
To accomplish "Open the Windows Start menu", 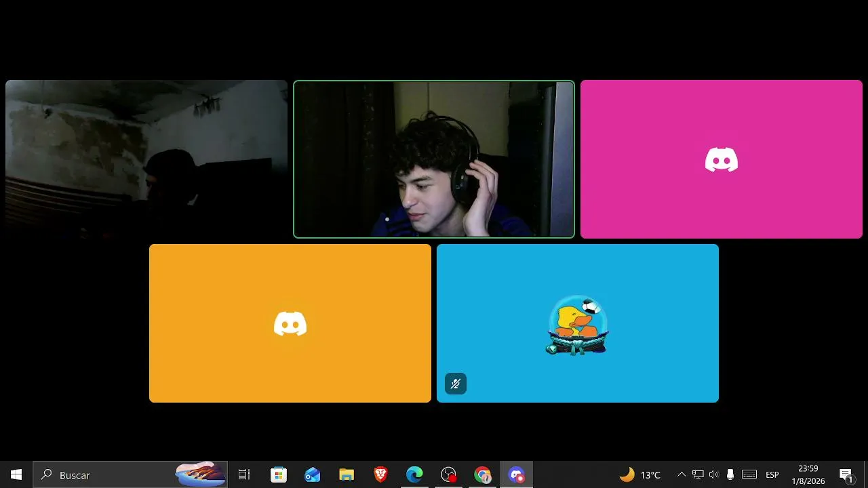I will [x=16, y=475].
